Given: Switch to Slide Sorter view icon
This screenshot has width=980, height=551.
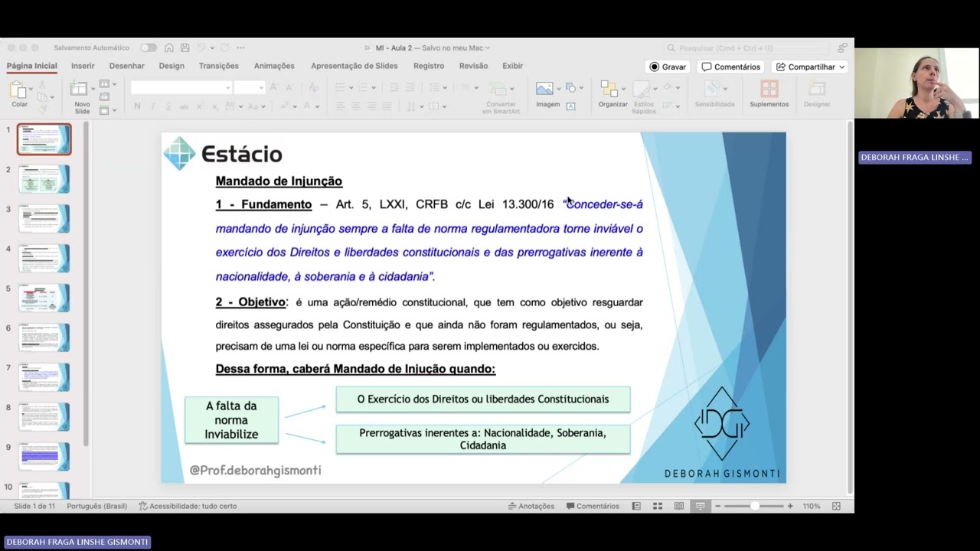Looking at the screenshot, I should [x=658, y=506].
